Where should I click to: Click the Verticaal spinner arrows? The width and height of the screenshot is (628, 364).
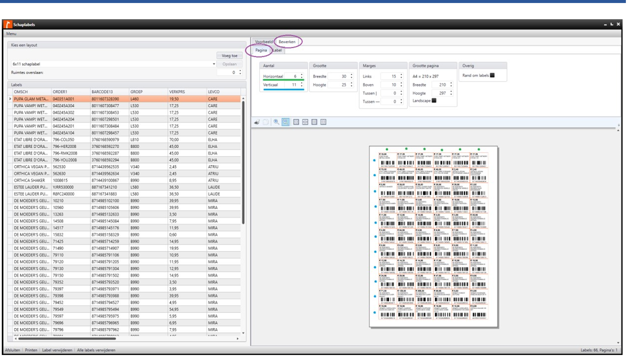pos(302,85)
